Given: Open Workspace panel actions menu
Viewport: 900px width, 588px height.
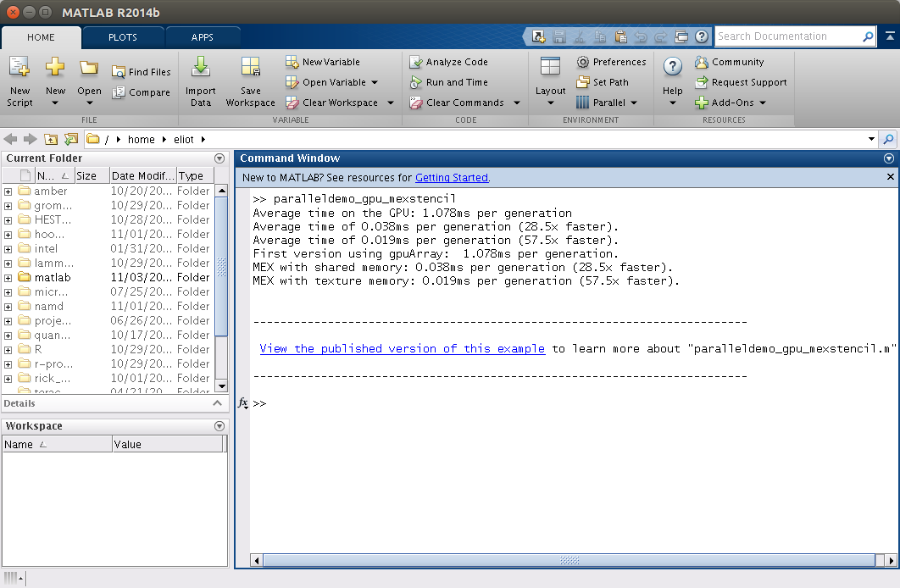Looking at the screenshot, I should pyautogui.click(x=219, y=426).
